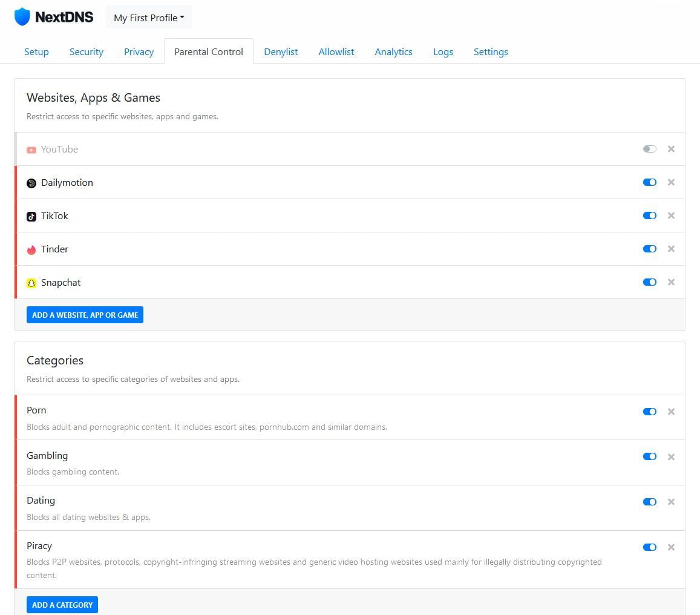Viewport: 700px width, 615px height.
Task: Turn off the Porn category toggle
Action: 649,412
